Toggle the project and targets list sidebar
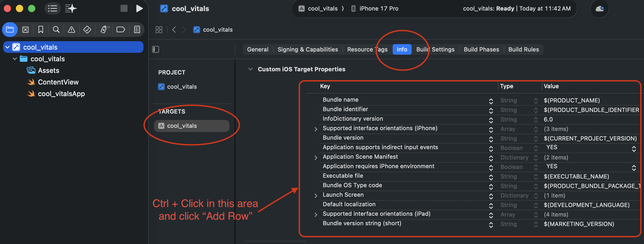The height and width of the screenshot is (244, 644). (156, 49)
